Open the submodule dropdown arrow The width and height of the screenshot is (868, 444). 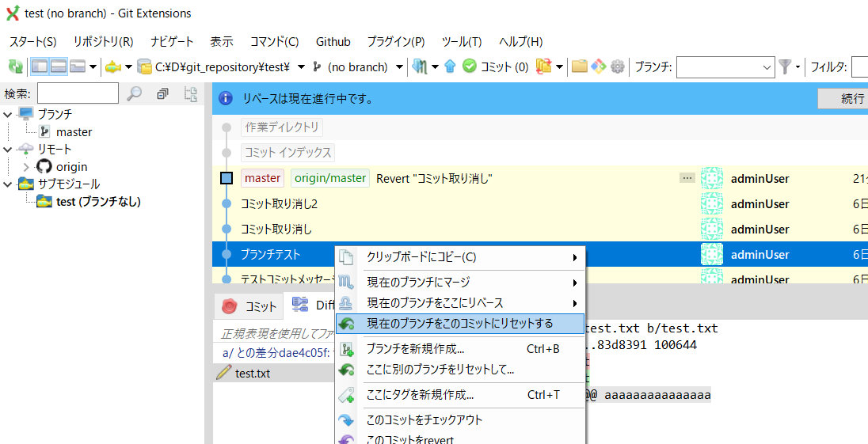click(x=128, y=67)
